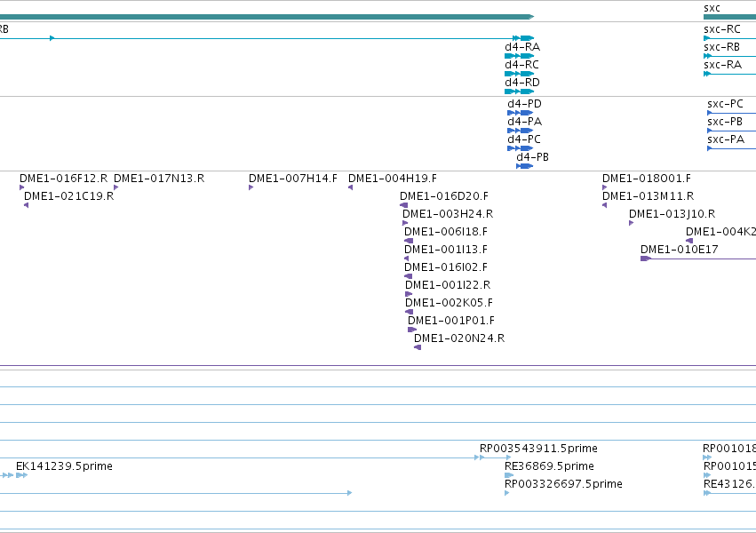756x533 pixels.
Task: Click the d4-PD protein feature label
Action: [x=524, y=104]
